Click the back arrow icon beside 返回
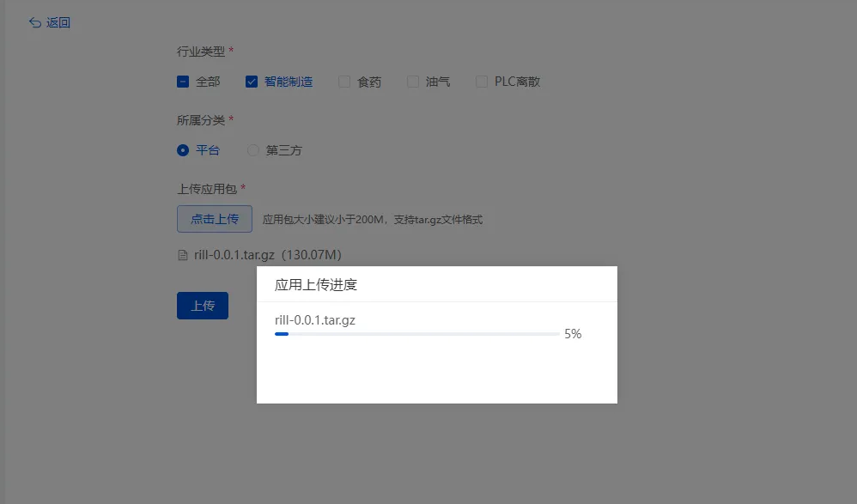This screenshot has width=857, height=504. [x=34, y=22]
